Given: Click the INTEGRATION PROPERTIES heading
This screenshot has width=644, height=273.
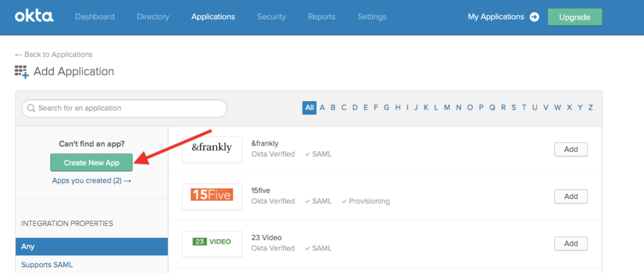Looking at the screenshot, I should tap(67, 224).
